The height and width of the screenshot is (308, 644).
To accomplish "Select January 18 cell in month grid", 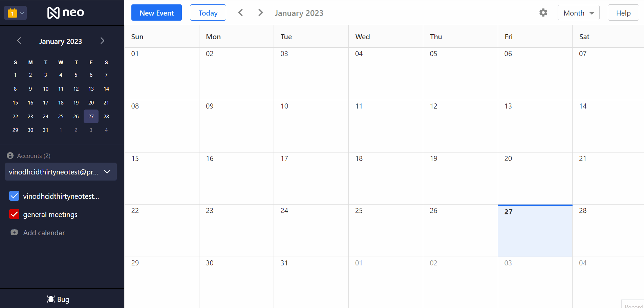I will tap(386, 178).
